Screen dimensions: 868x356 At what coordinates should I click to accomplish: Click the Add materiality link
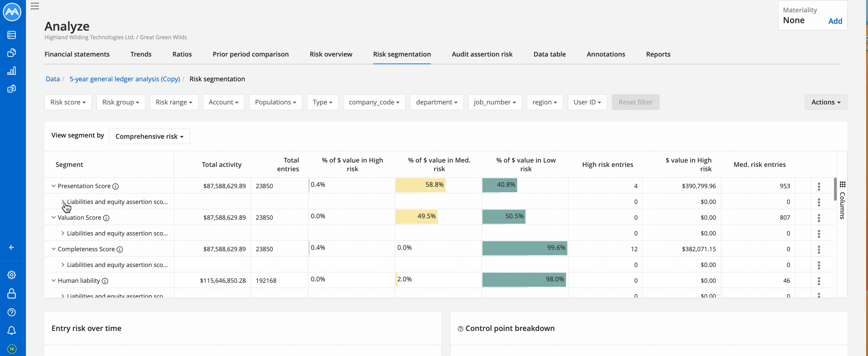(x=835, y=21)
